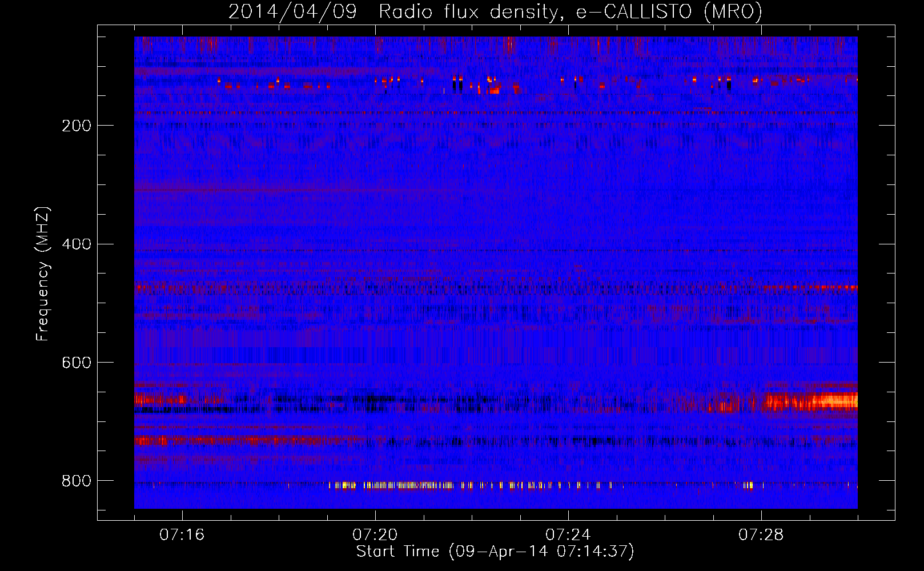The width and height of the screenshot is (924, 571).
Task: Click the 400 frequency tick label
Action: [x=77, y=244]
